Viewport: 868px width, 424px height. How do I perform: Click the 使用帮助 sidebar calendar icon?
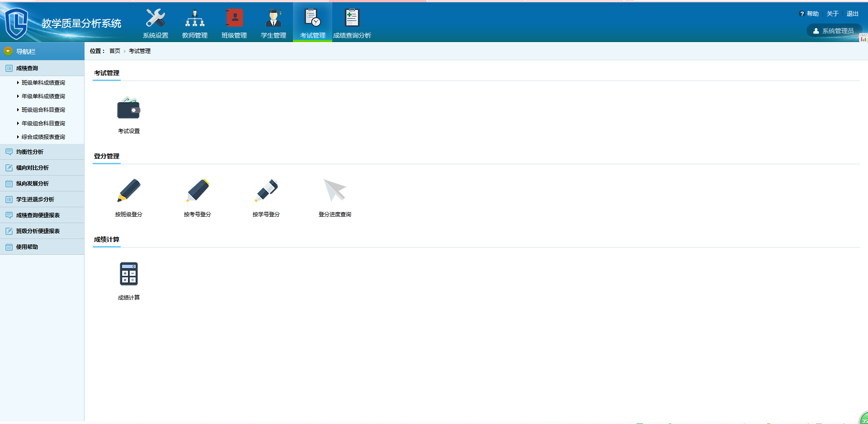click(9, 247)
